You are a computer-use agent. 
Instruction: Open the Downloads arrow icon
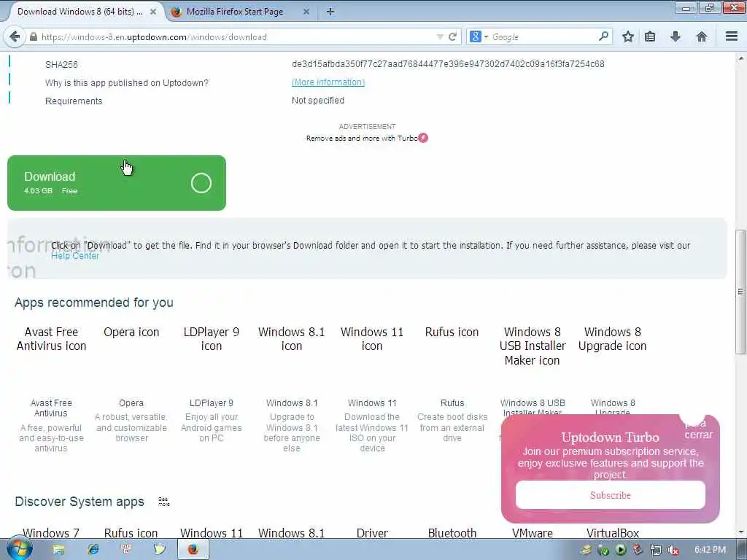coord(675,36)
